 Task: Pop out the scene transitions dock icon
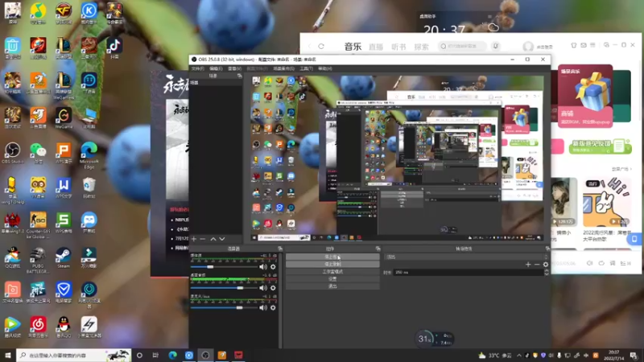pos(547,249)
